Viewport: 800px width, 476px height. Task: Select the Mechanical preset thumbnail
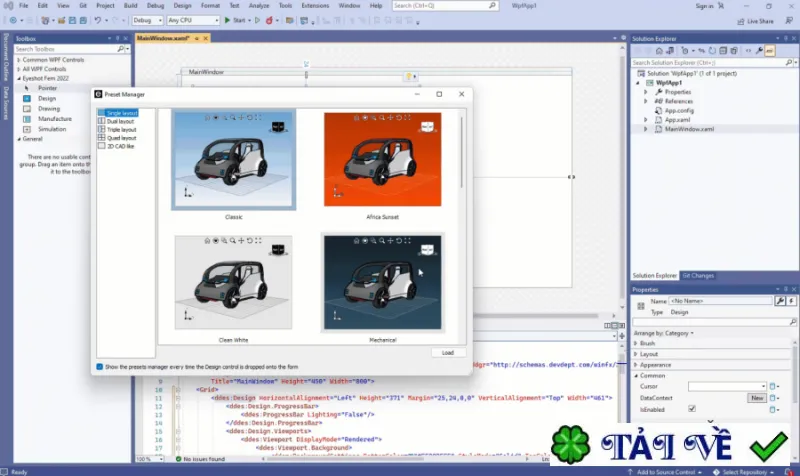click(383, 282)
